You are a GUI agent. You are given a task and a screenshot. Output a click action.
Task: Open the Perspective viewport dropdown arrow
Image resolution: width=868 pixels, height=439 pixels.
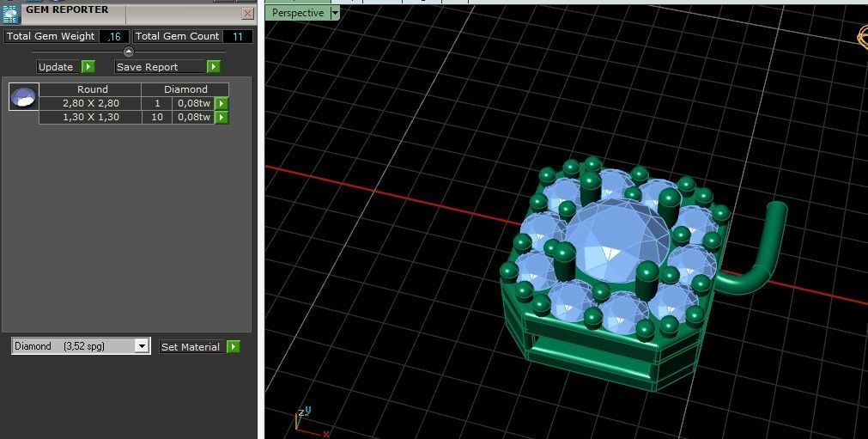[x=335, y=13]
